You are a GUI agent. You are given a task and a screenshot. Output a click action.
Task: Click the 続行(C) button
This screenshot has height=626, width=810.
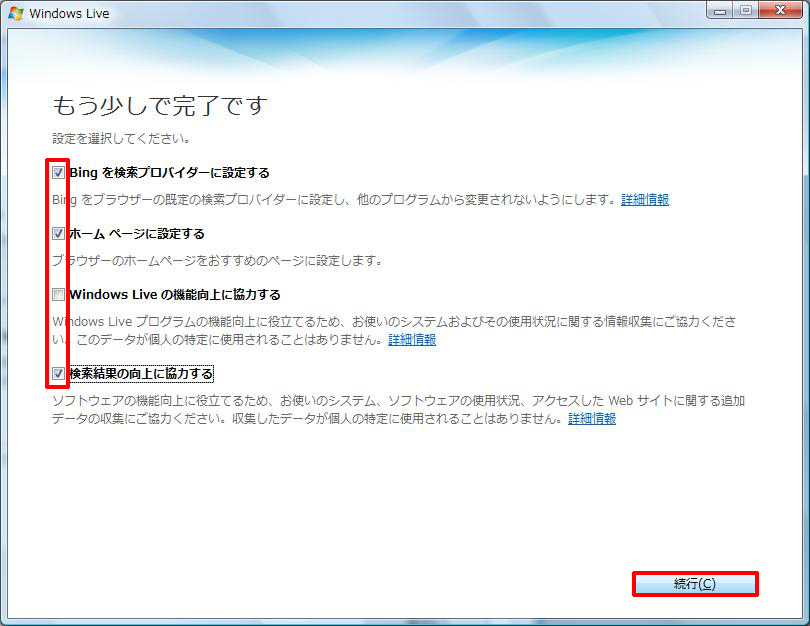coord(695,584)
